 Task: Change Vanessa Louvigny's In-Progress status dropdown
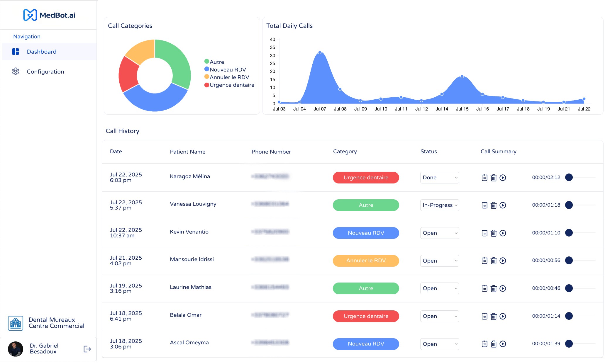click(x=439, y=205)
